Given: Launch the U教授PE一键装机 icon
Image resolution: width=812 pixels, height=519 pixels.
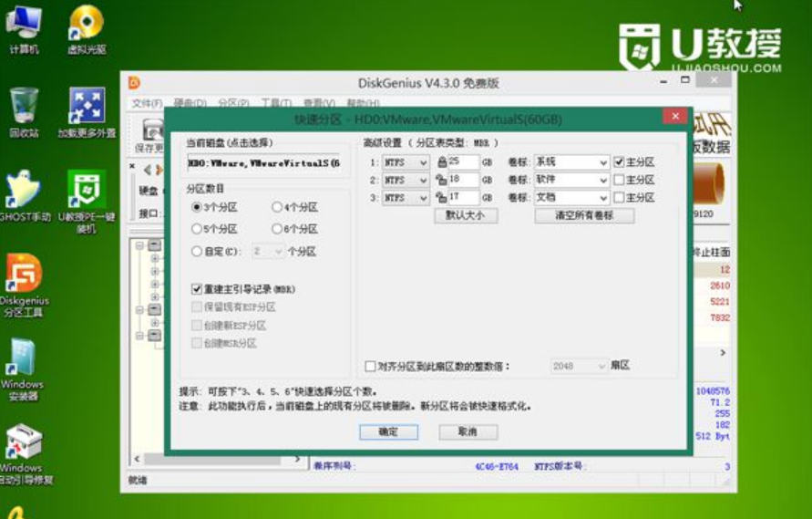Looking at the screenshot, I should (87, 202).
